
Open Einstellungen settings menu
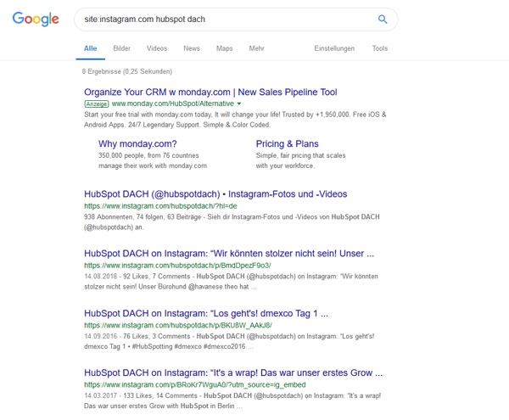(334, 48)
